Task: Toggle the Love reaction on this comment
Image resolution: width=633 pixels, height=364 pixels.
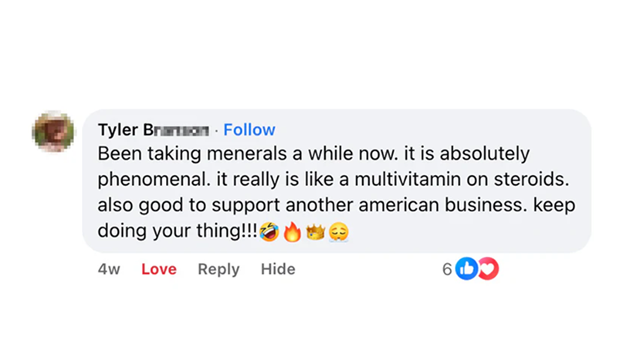Action: click(159, 269)
